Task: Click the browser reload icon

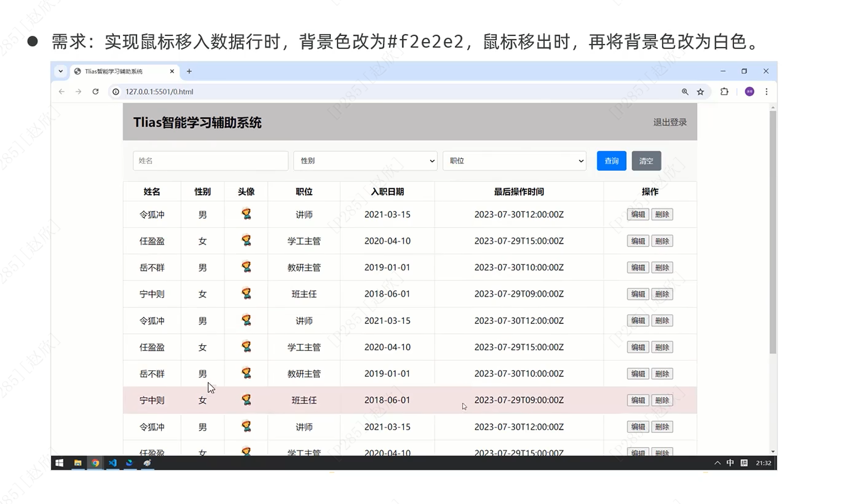Action: coord(96,91)
